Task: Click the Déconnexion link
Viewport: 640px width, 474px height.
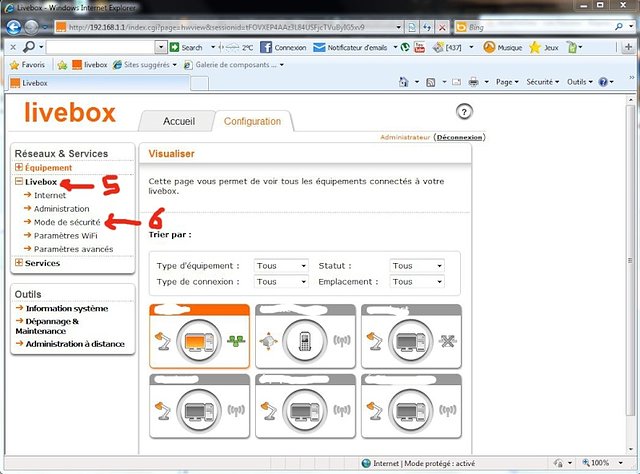Action: pos(459,137)
